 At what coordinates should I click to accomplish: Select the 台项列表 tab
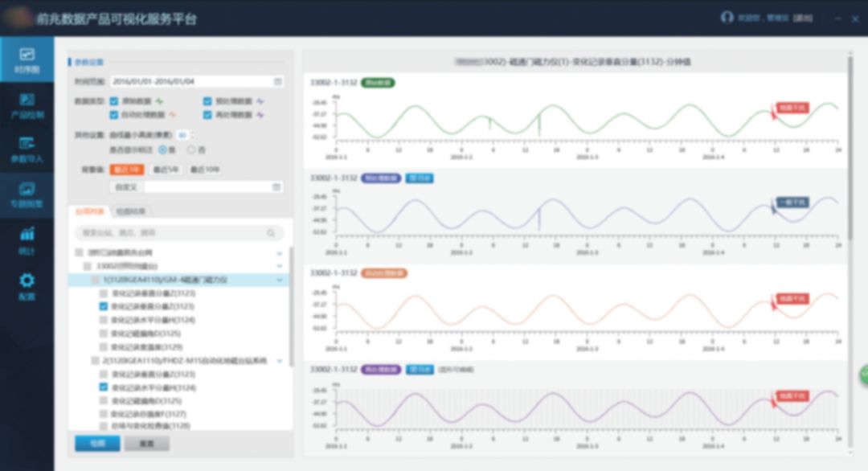tap(89, 211)
